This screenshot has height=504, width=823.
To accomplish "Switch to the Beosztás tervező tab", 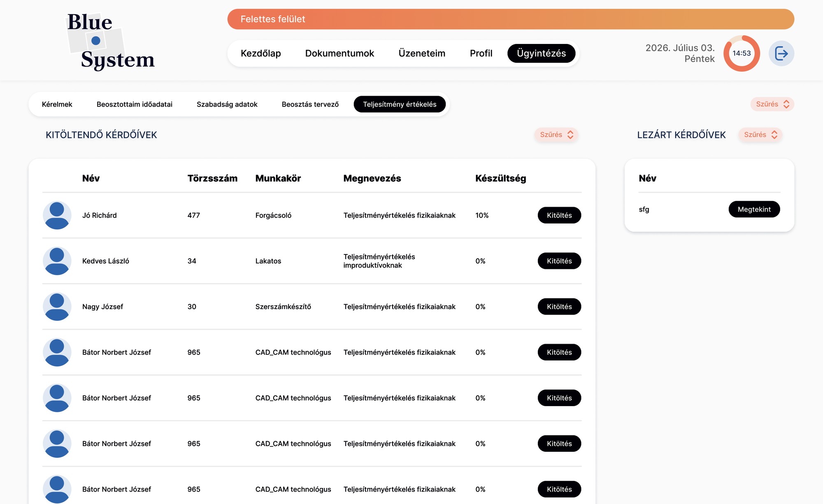I will [310, 104].
